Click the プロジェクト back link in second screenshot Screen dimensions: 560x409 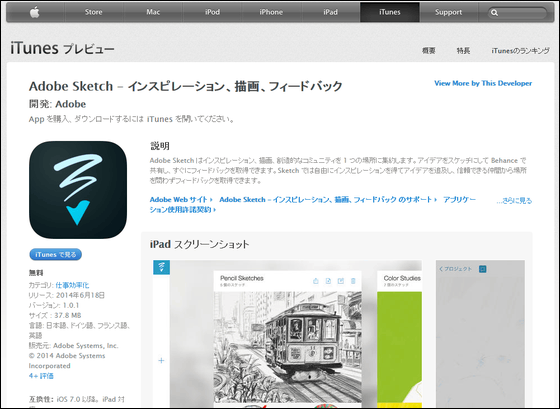click(456, 269)
